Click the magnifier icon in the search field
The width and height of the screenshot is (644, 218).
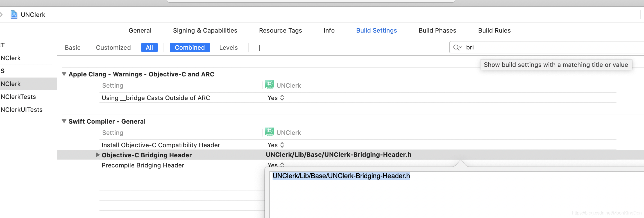coord(457,47)
